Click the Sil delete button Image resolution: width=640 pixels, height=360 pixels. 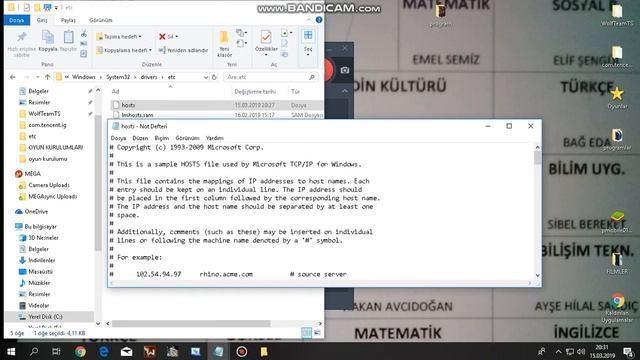(x=169, y=37)
